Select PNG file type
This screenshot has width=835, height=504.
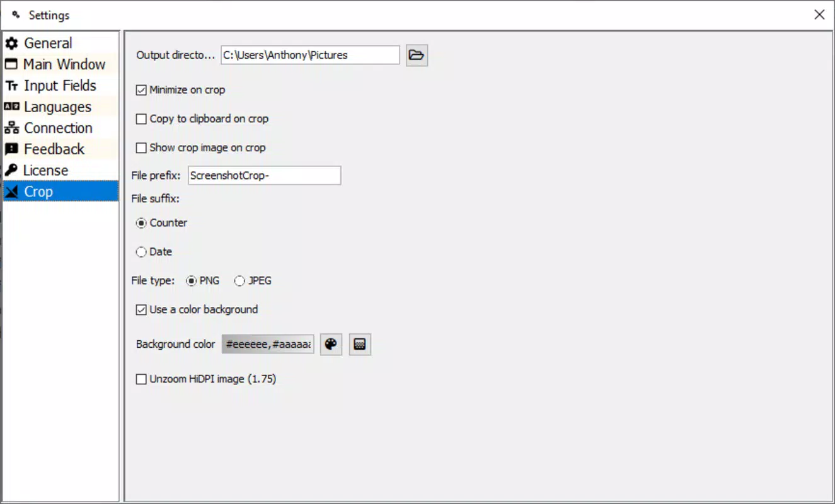(x=192, y=281)
